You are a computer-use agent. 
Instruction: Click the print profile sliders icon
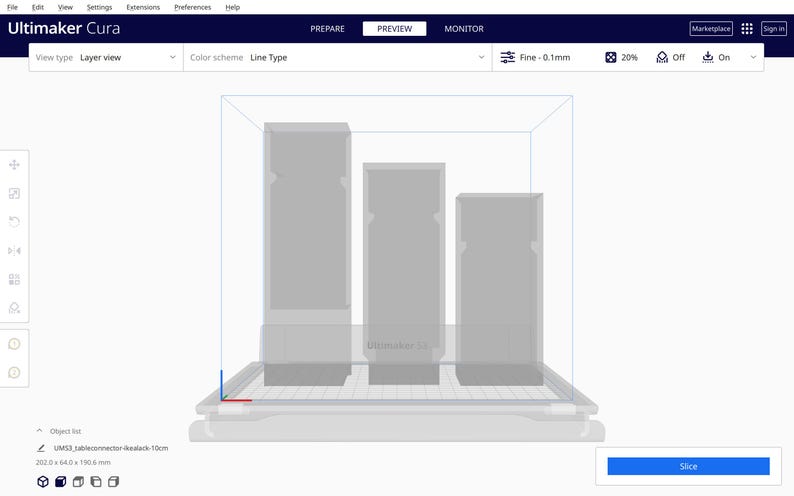(507, 57)
